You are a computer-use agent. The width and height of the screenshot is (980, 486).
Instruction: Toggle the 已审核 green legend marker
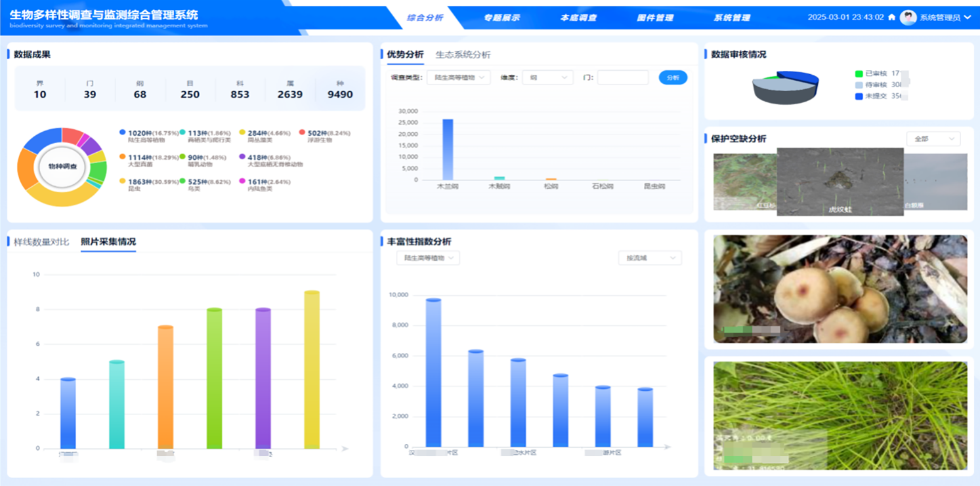[859, 73]
